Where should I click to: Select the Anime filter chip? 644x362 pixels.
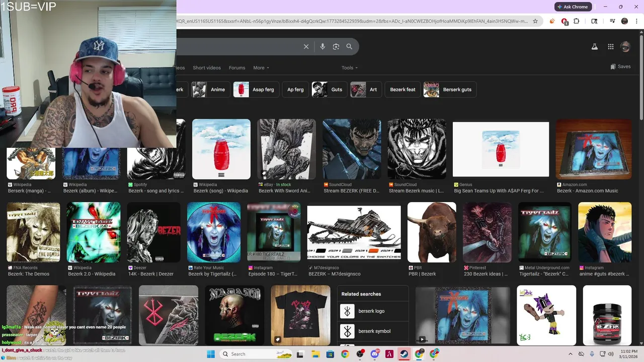click(211, 89)
